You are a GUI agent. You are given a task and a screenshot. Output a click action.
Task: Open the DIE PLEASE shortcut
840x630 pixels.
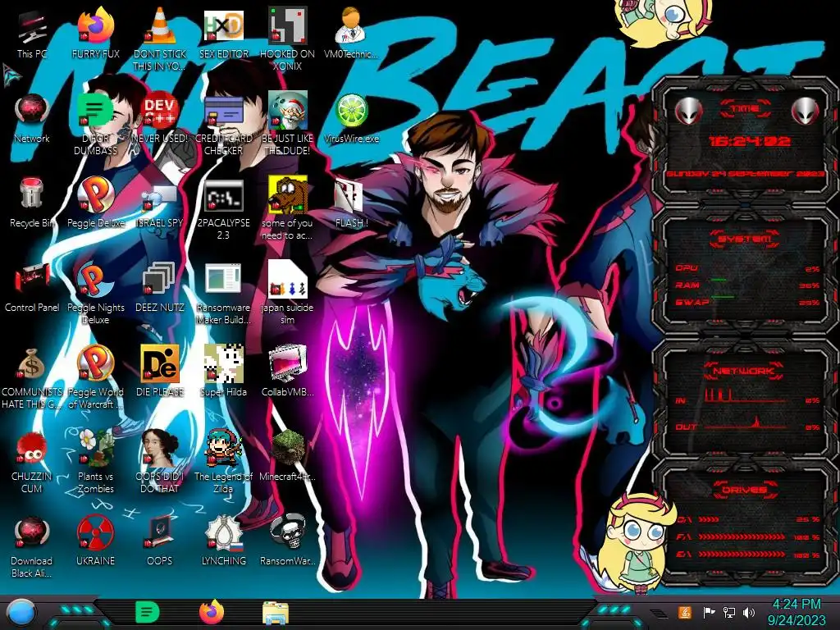point(160,372)
